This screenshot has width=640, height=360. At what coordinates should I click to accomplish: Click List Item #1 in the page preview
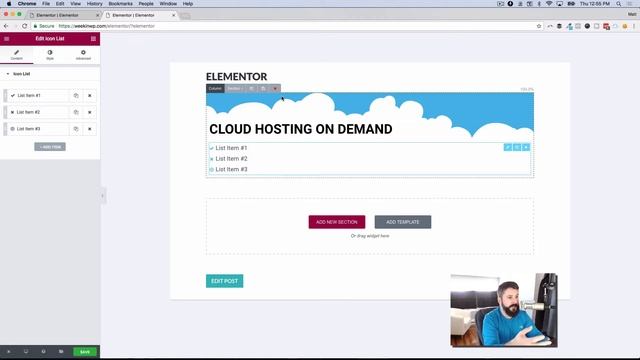pyautogui.click(x=231, y=148)
